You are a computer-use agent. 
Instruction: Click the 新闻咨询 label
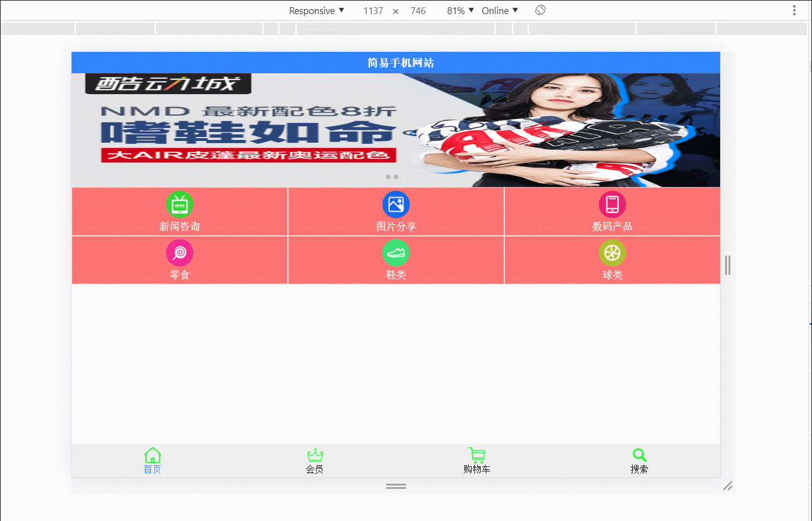pos(180,227)
